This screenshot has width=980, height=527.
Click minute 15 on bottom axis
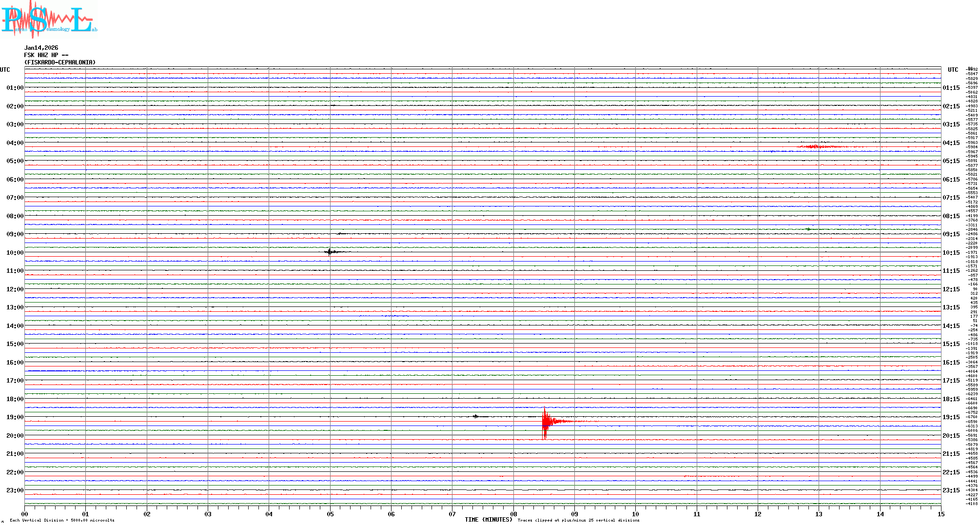click(941, 514)
